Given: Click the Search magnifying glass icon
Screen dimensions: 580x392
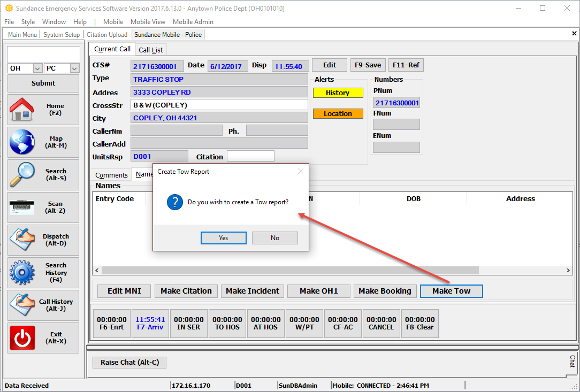Looking at the screenshot, I should [22, 174].
